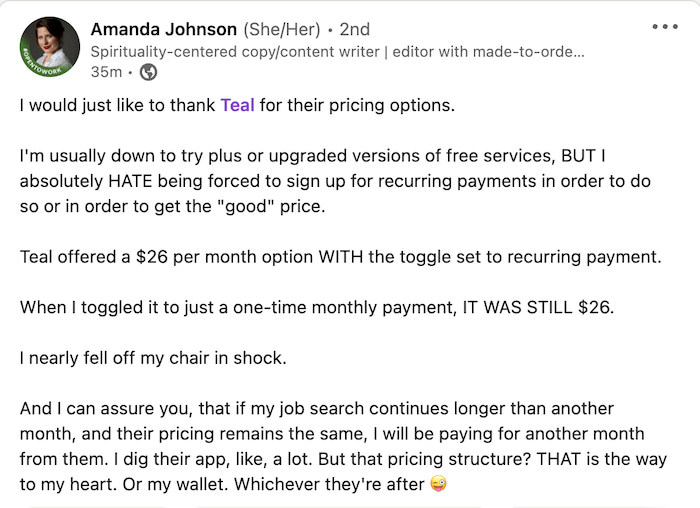The height and width of the screenshot is (508, 700).
Task: Expand the truncated headline ending made-to-orde…
Action: point(529,52)
